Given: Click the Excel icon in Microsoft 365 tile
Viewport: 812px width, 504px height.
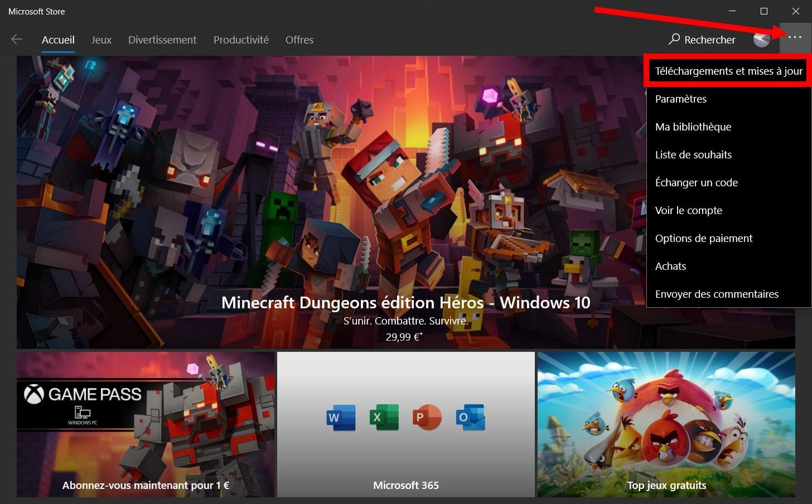Looking at the screenshot, I should pyautogui.click(x=384, y=418).
